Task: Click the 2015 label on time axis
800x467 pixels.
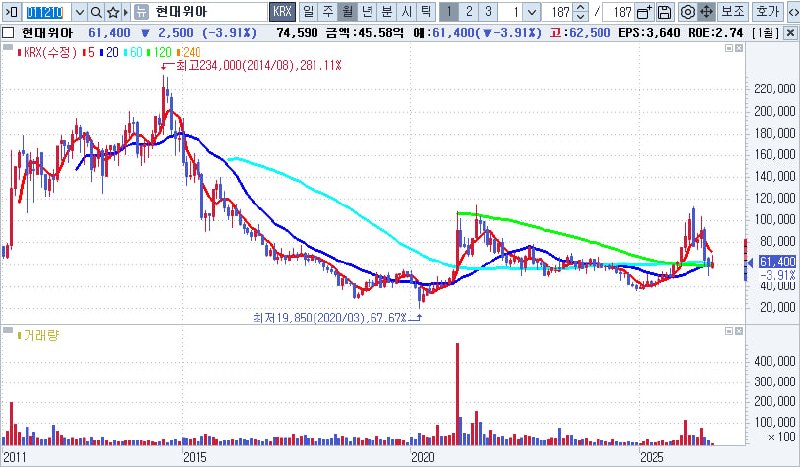Action: (x=194, y=456)
